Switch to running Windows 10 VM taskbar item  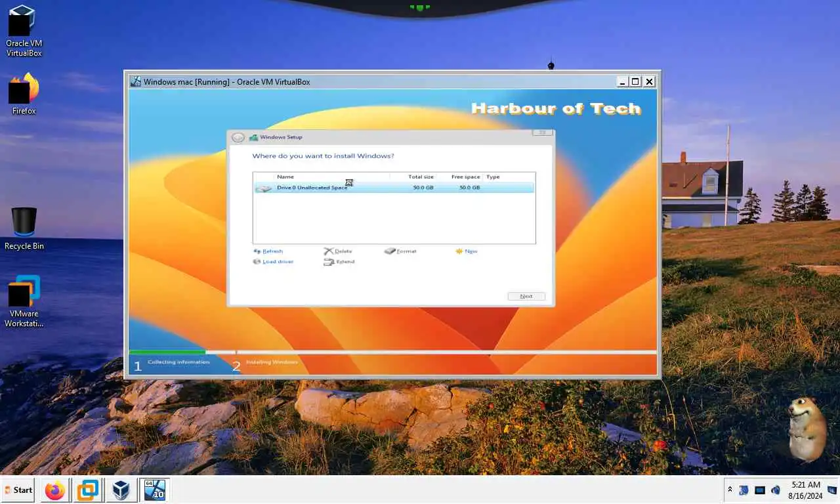click(x=154, y=490)
